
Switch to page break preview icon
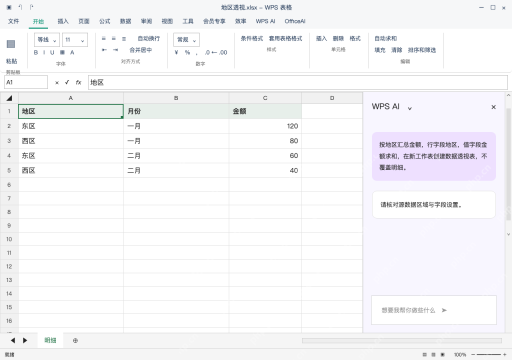point(443,355)
